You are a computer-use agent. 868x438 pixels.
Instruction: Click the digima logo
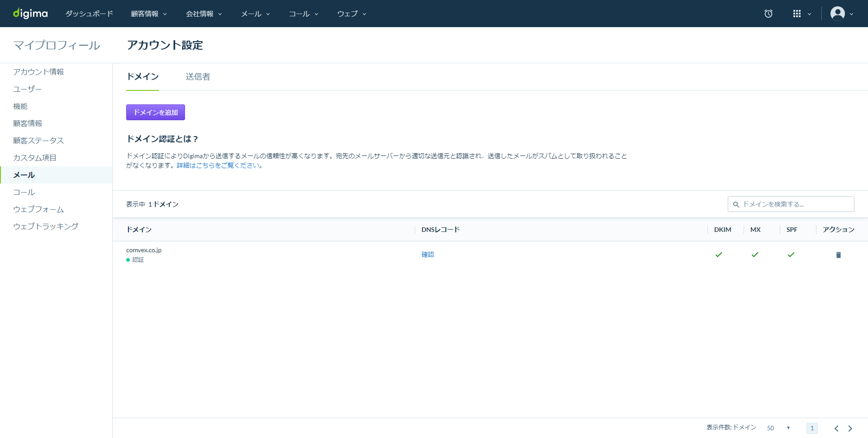pos(30,14)
